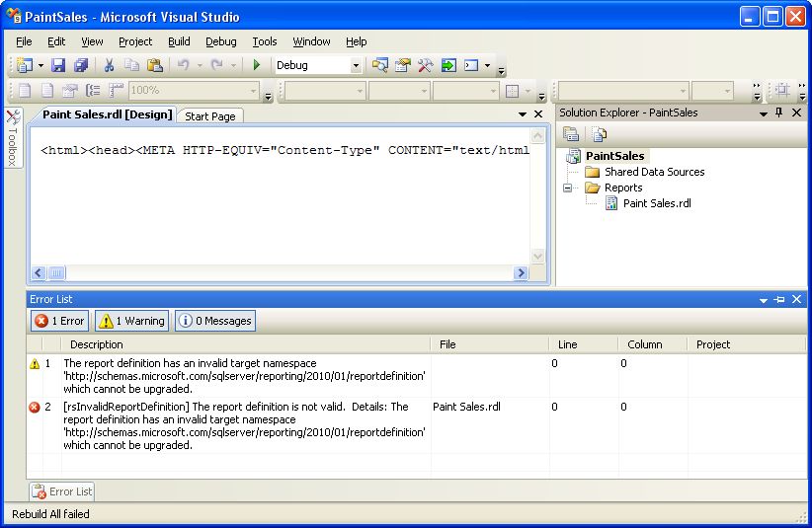Open Solution Explorer window position dropdown
Screen dimensions: 812x528
pos(764,113)
